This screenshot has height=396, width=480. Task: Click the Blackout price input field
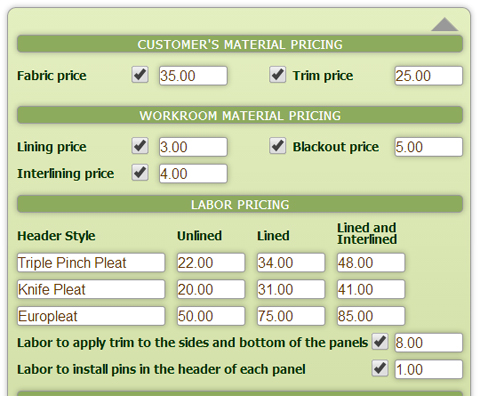[x=429, y=147]
